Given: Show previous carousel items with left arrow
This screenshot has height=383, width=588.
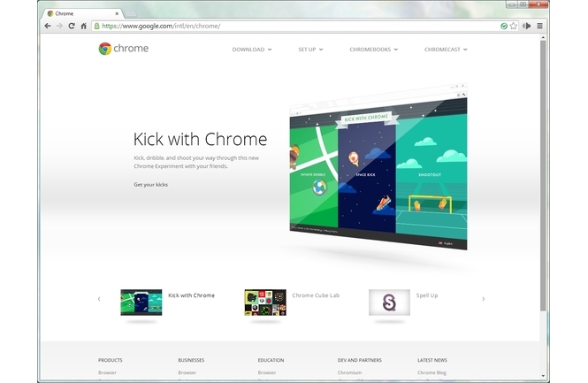Looking at the screenshot, I should 99,299.
